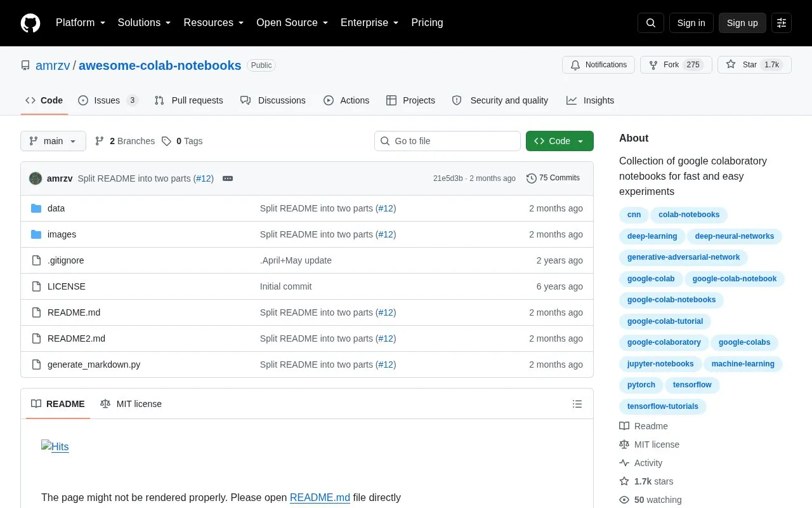Viewport: 812px width, 508px height.
Task: Open the search magnifier button
Action: click(651, 23)
